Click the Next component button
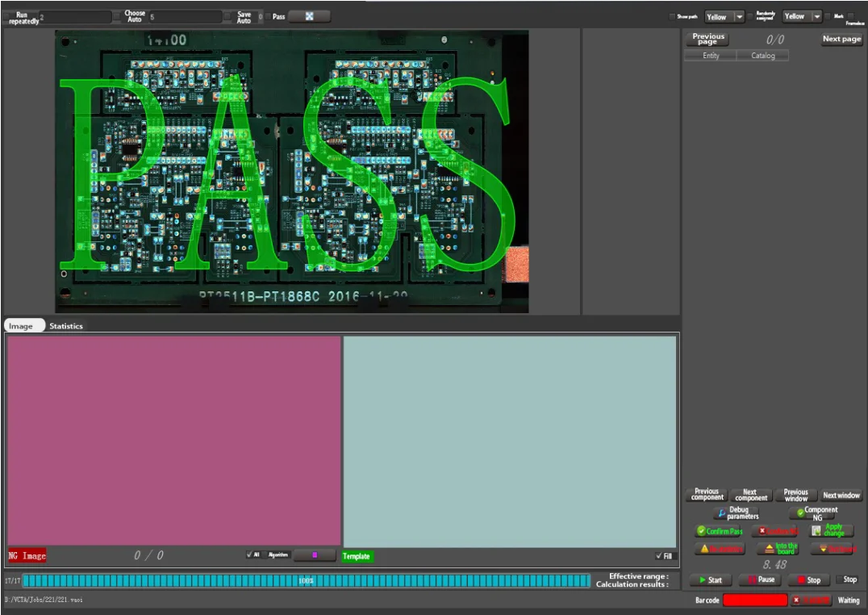The height and width of the screenshot is (615, 868). (x=749, y=495)
